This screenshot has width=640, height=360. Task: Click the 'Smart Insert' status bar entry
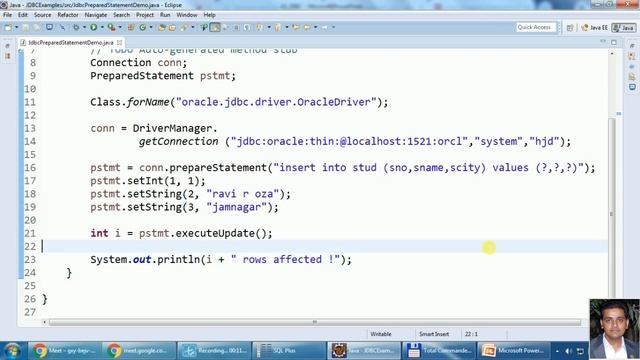434,334
